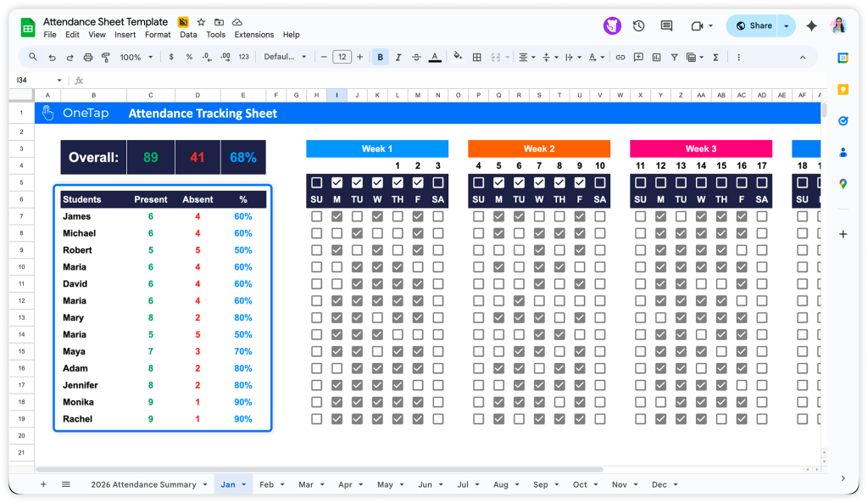
Task: Open the arrow next to Share
Action: (787, 26)
